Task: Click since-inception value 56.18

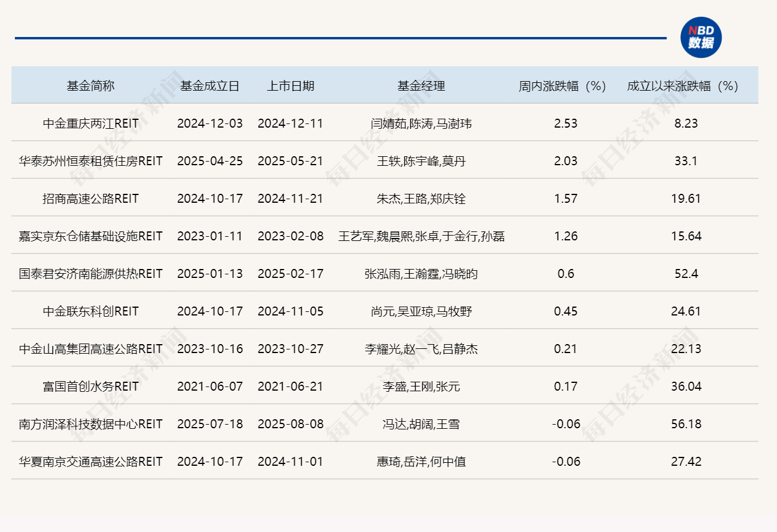Action: [x=686, y=424]
